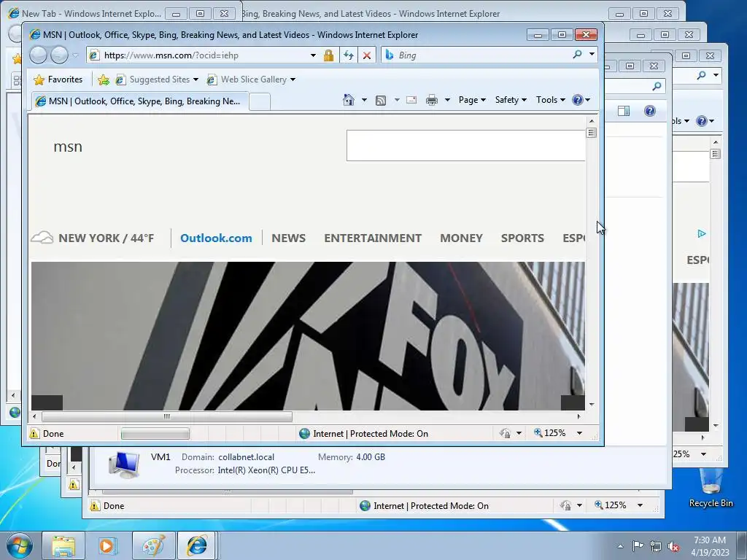
Task: Click the Show desktop button
Action: click(743, 545)
